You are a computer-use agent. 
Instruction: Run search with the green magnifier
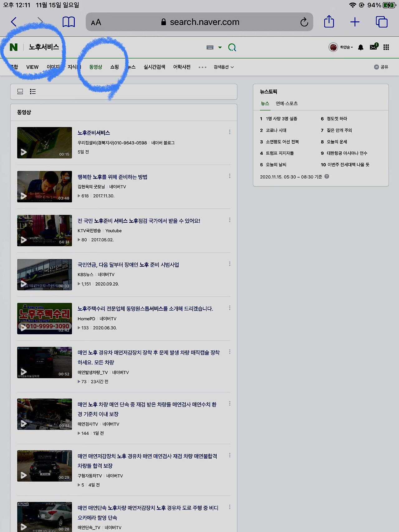[x=232, y=47]
